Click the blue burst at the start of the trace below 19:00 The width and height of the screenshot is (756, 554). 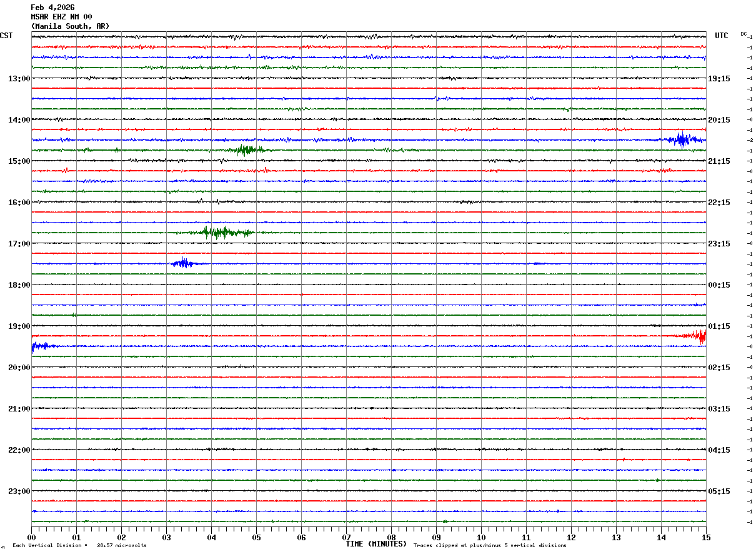pyautogui.click(x=40, y=346)
